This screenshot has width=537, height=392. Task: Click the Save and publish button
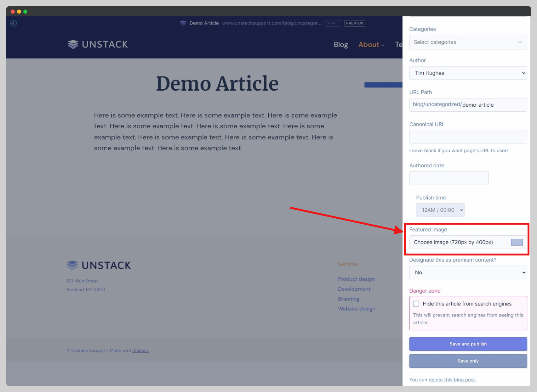click(x=468, y=344)
